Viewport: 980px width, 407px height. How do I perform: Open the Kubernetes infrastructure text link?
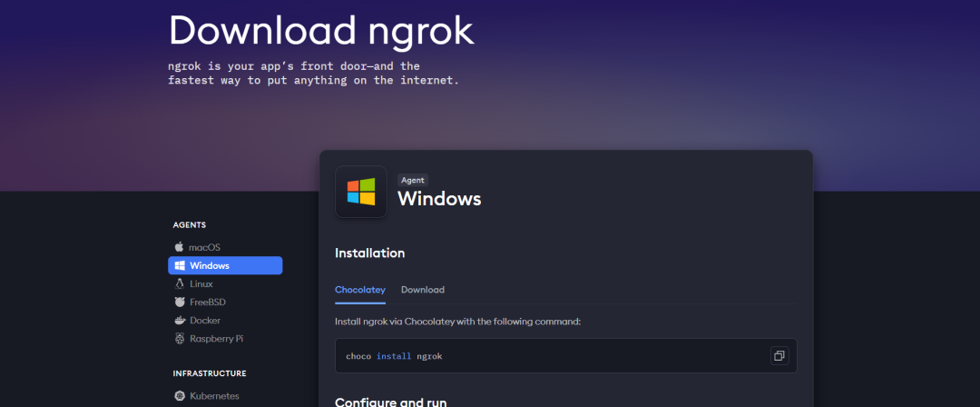pyautogui.click(x=216, y=396)
